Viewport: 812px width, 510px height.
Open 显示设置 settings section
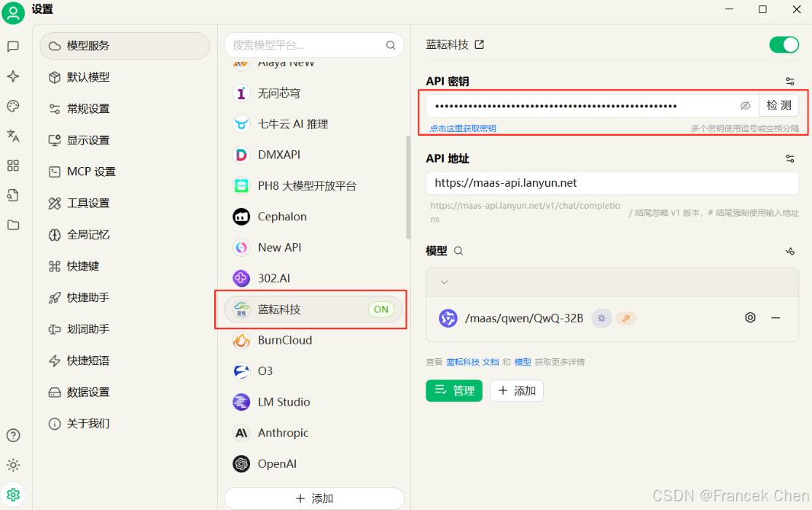125,141
